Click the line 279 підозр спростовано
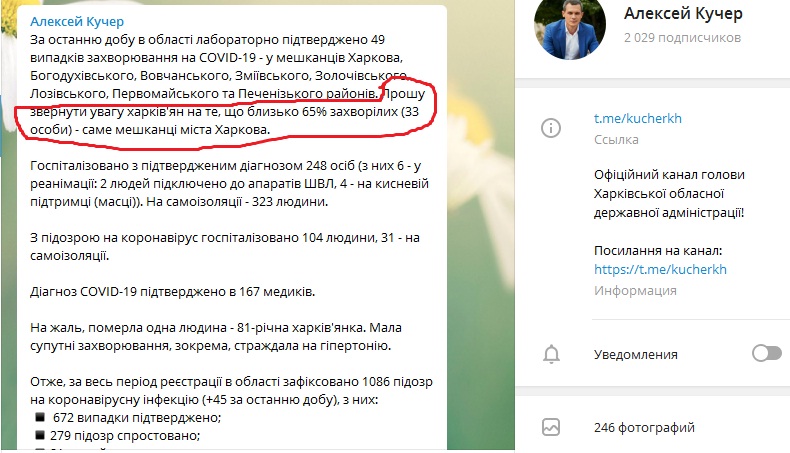Screen dimensions: 790x453 pyautogui.click(x=124, y=435)
